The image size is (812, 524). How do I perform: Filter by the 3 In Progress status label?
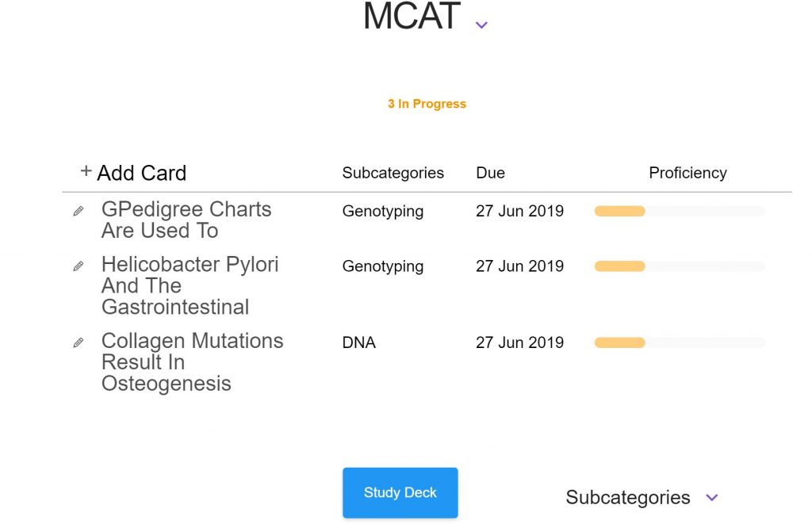pos(427,104)
